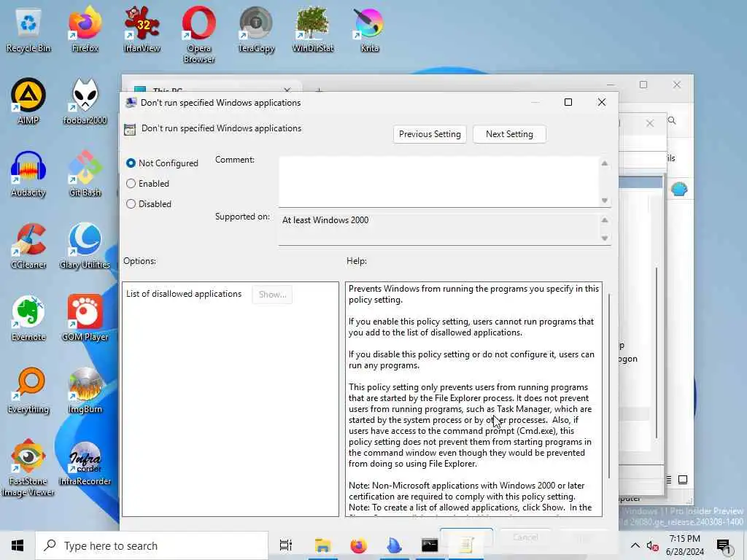Select the Not Configured radio option
Image resolution: width=747 pixels, height=560 pixels.
(163, 163)
